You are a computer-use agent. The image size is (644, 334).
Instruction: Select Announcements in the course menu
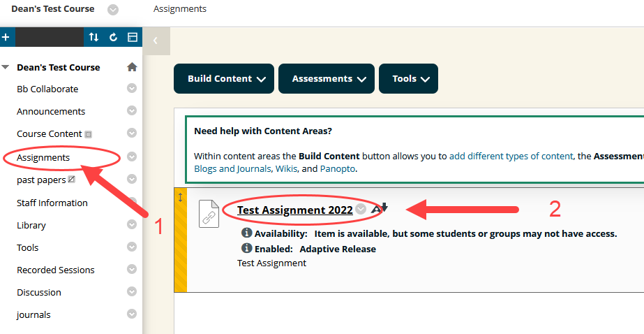click(51, 111)
